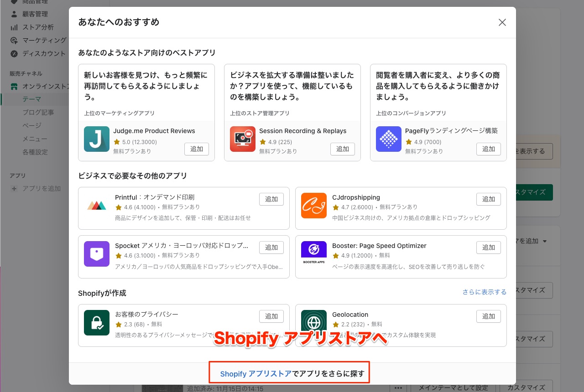Add the PageFly app
Screen dimensions: 584x392
click(489, 149)
